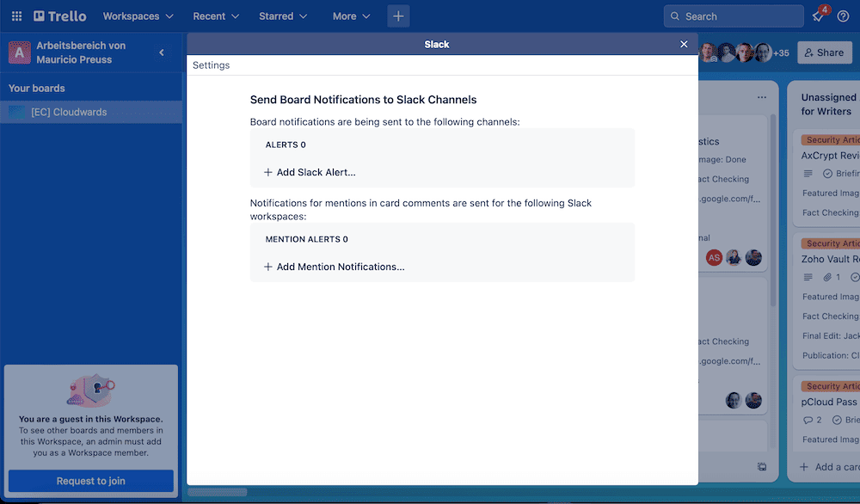The width and height of the screenshot is (860, 504).
Task: Open the list actions three-dot menu
Action: [x=762, y=97]
